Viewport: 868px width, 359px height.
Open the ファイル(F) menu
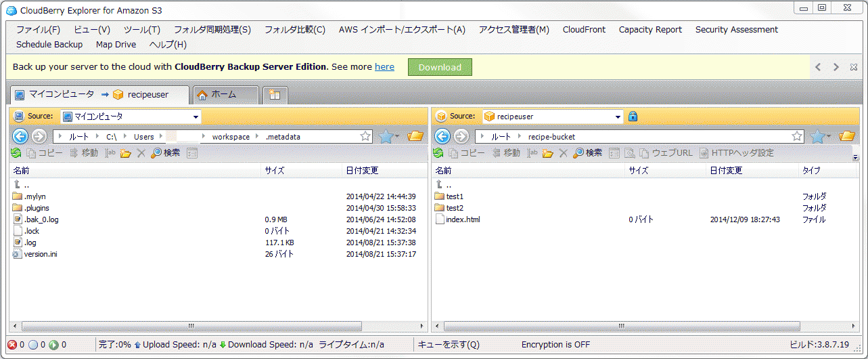[x=38, y=30]
